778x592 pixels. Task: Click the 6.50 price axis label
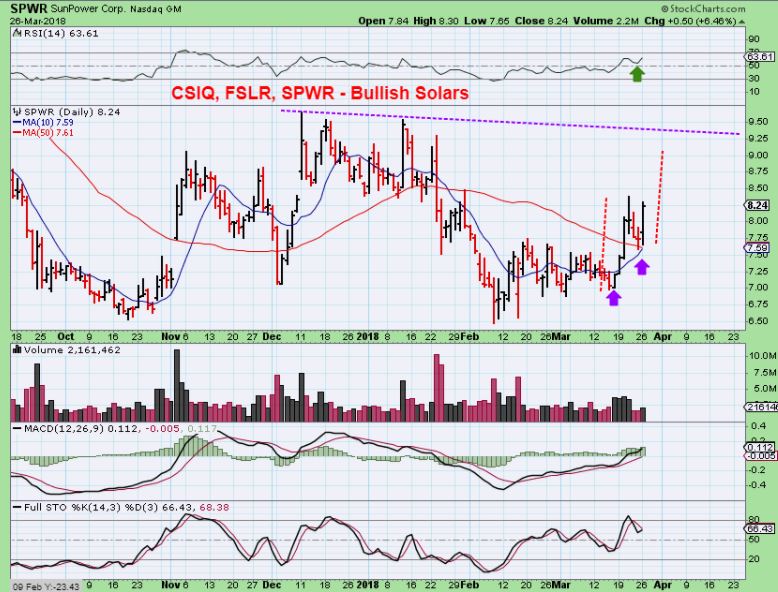[758, 321]
